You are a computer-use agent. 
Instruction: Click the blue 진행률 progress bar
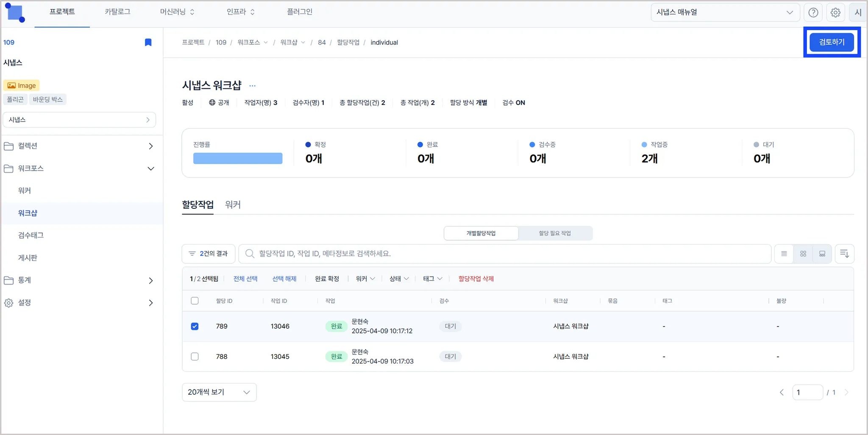238,158
